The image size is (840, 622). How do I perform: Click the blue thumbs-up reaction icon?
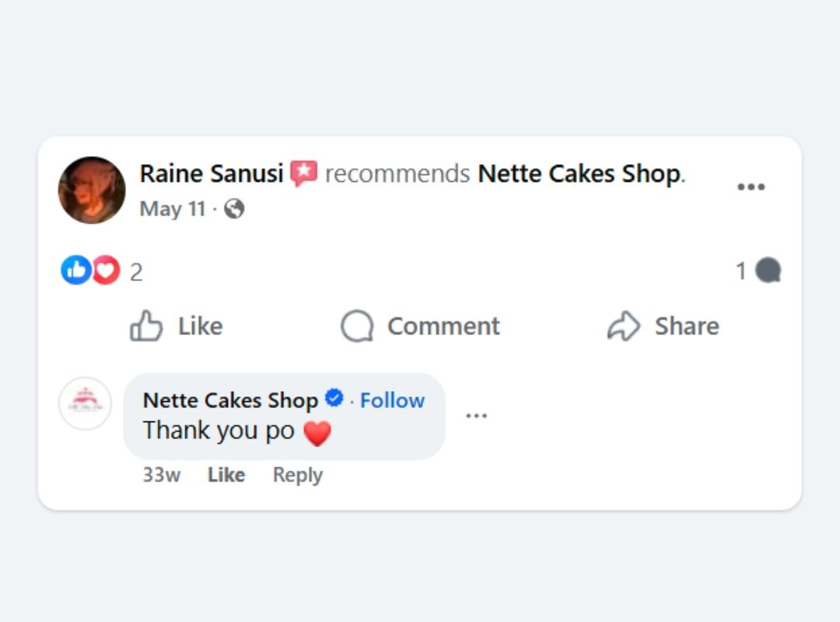click(x=75, y=271)
